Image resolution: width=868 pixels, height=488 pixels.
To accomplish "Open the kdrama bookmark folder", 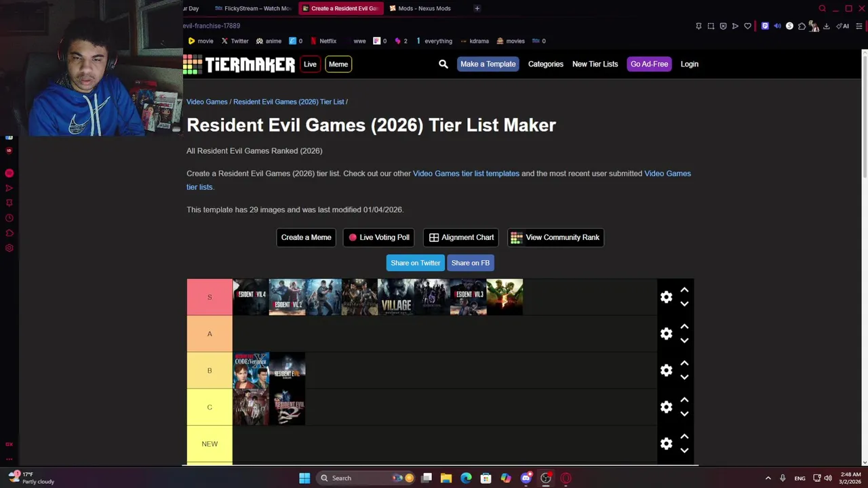I will point(474,41).
